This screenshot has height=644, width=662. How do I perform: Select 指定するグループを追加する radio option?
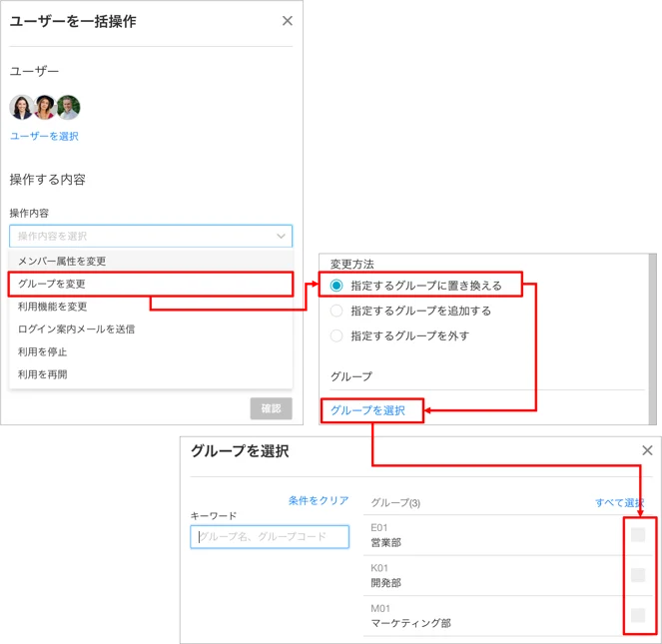(336, 311)
